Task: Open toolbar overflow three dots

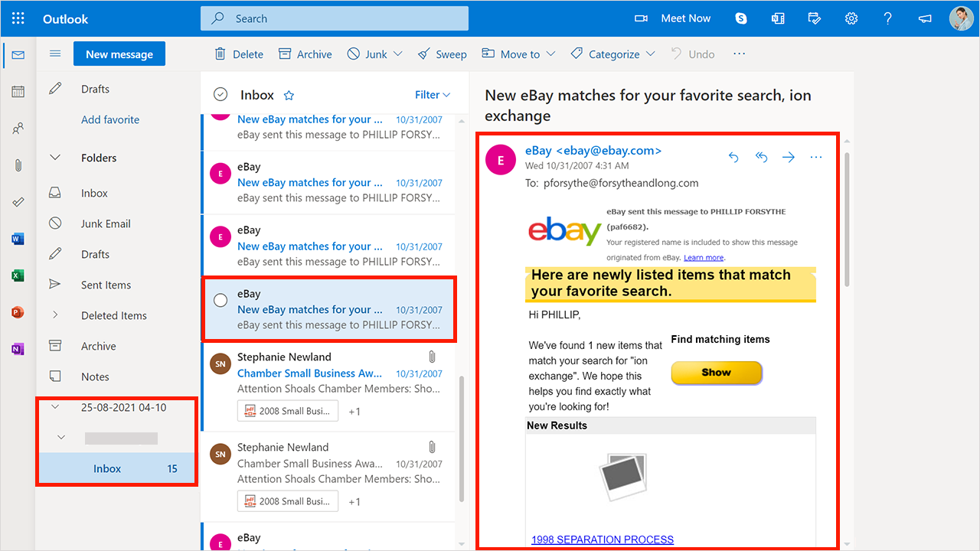Action: click(739, 54)
